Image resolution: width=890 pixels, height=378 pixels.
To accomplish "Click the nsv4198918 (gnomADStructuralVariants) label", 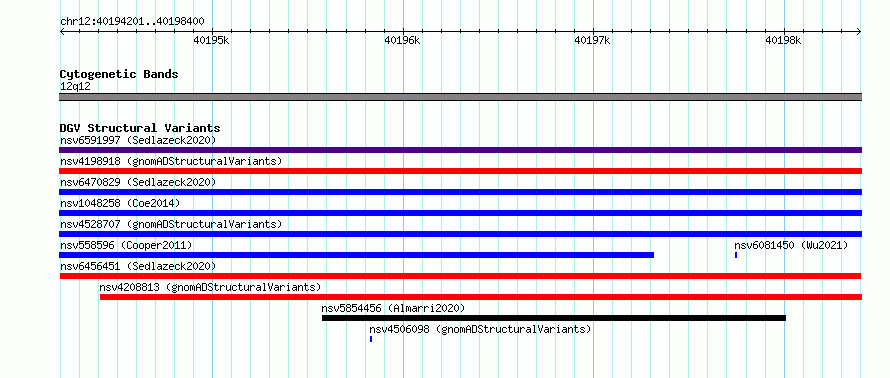I will (171, 161).
